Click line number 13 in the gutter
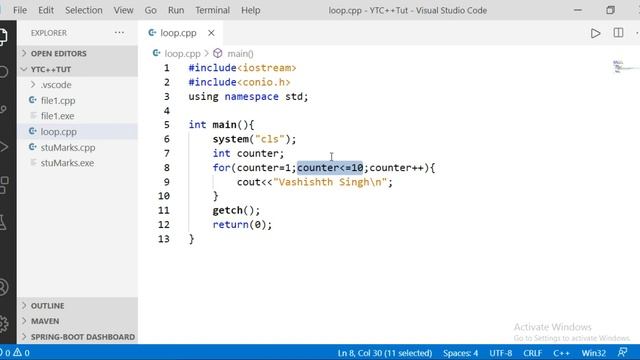This screenshot has width=640, height=360. pyautogui.click(x=164, y=239)
